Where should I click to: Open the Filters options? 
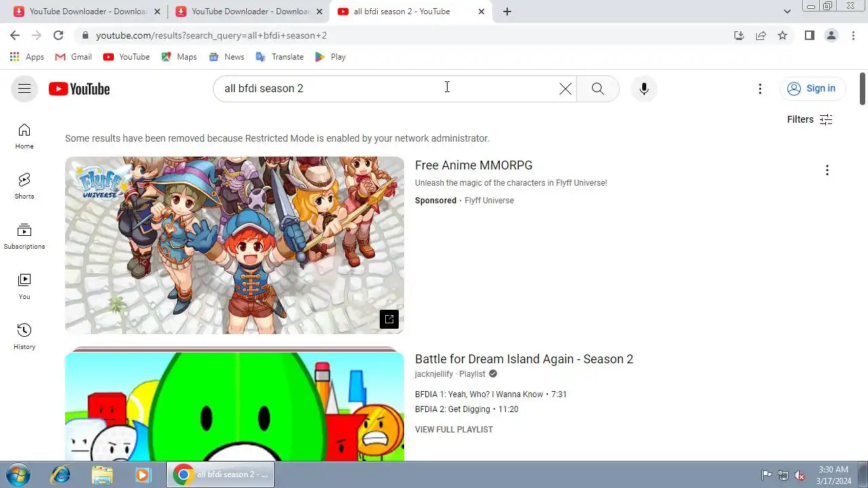click(810, 119)
